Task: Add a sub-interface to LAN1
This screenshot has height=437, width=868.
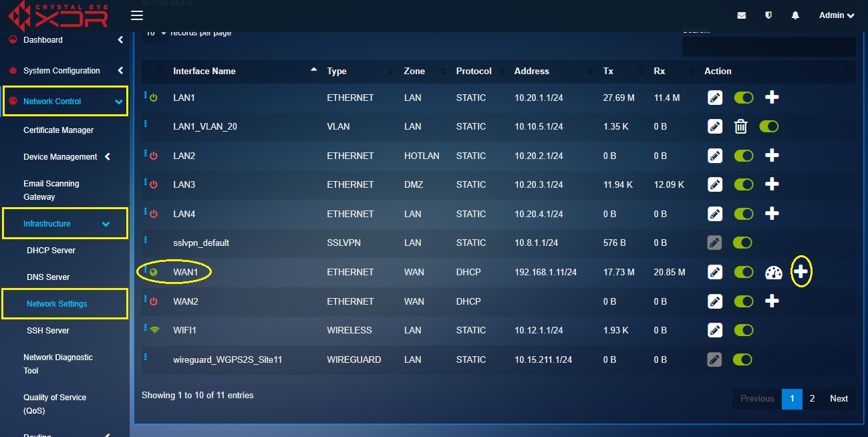Action: click(772, 98)
